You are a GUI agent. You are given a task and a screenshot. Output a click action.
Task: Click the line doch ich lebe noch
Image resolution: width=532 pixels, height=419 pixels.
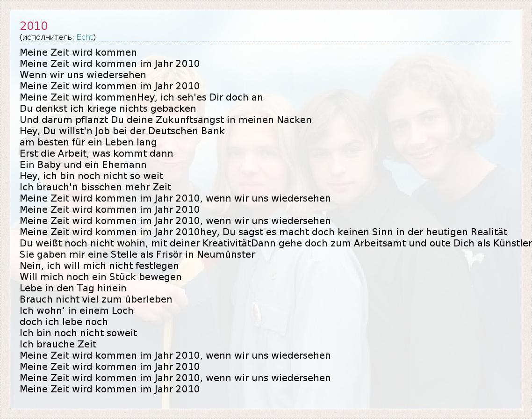coord(64,322)
